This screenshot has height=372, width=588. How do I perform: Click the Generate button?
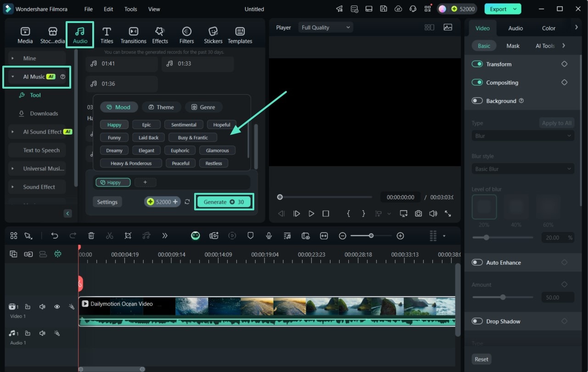(224, 202)
